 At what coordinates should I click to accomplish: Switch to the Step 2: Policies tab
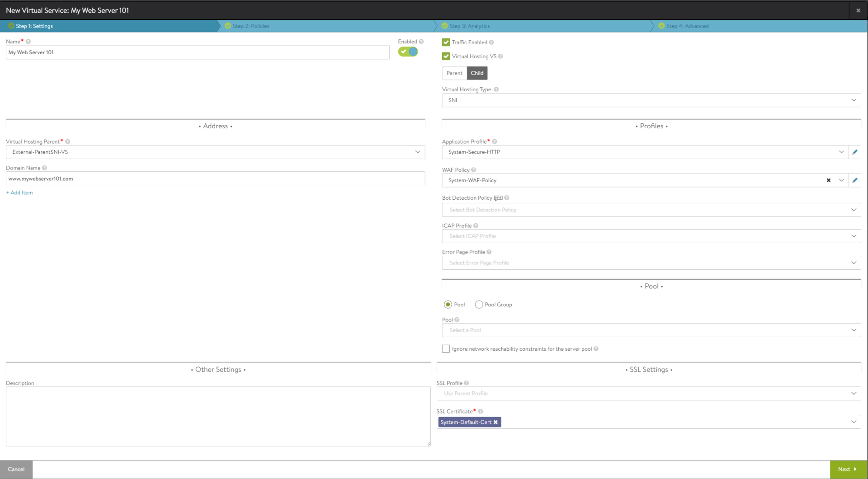[x=251, y=26]
